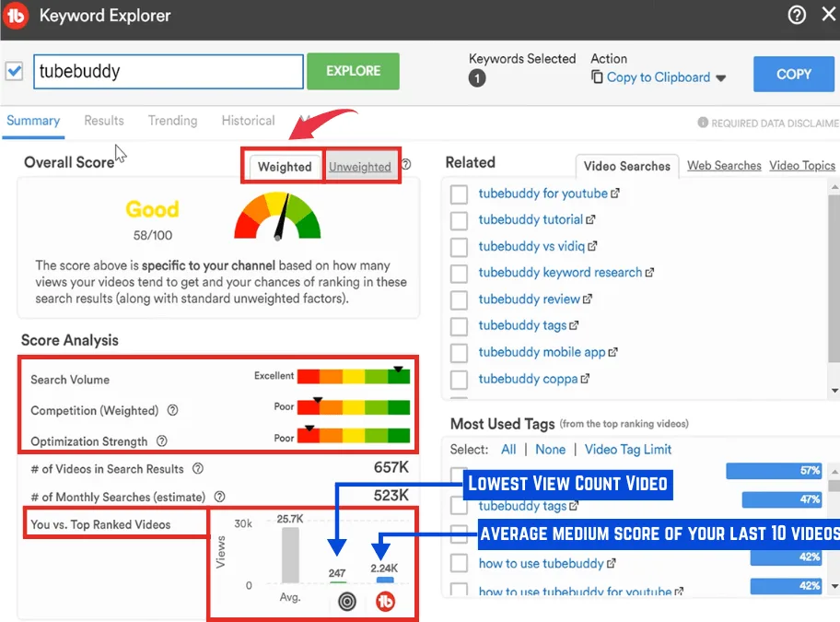Check the tubebuddy tutorial checkbox
This screenshot has height=622, width=840.
[x=459, y=220]
